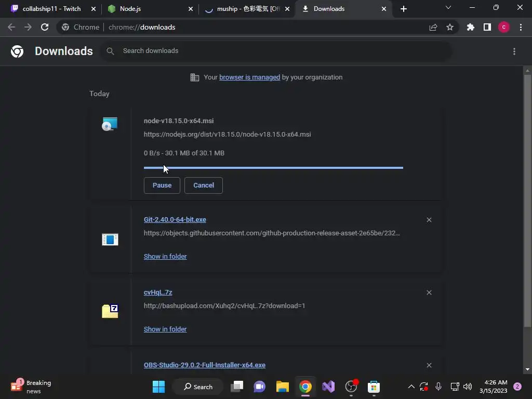The width and height of the screenshot is (532, 399).
Task: Switch to the muship tab
Action: coord(248,9)
